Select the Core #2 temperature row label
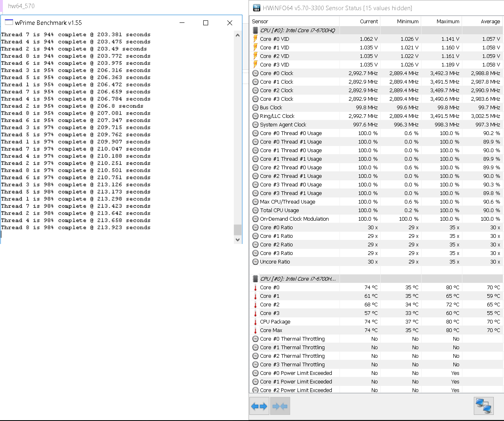The height and width of the screenshot is (421, 504). pos(270,304)
